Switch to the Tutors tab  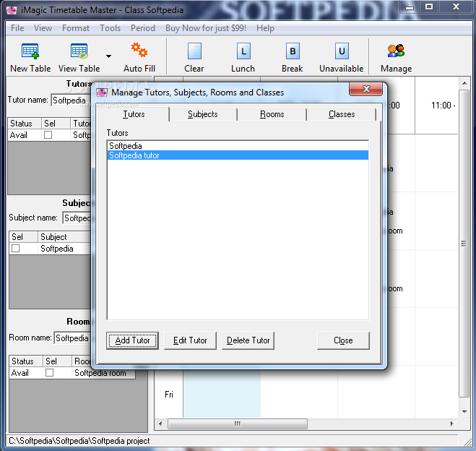pyautogui.click(x=134, y=114)
